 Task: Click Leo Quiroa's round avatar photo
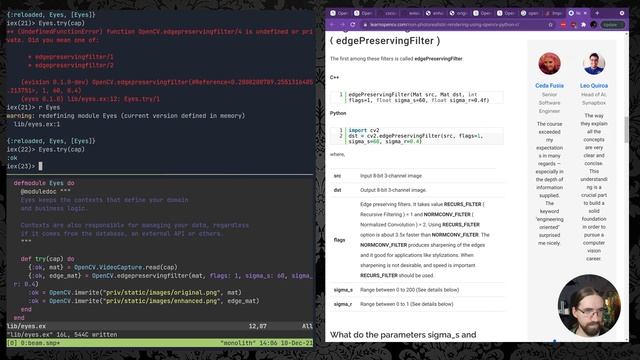[x=594, y=64]
